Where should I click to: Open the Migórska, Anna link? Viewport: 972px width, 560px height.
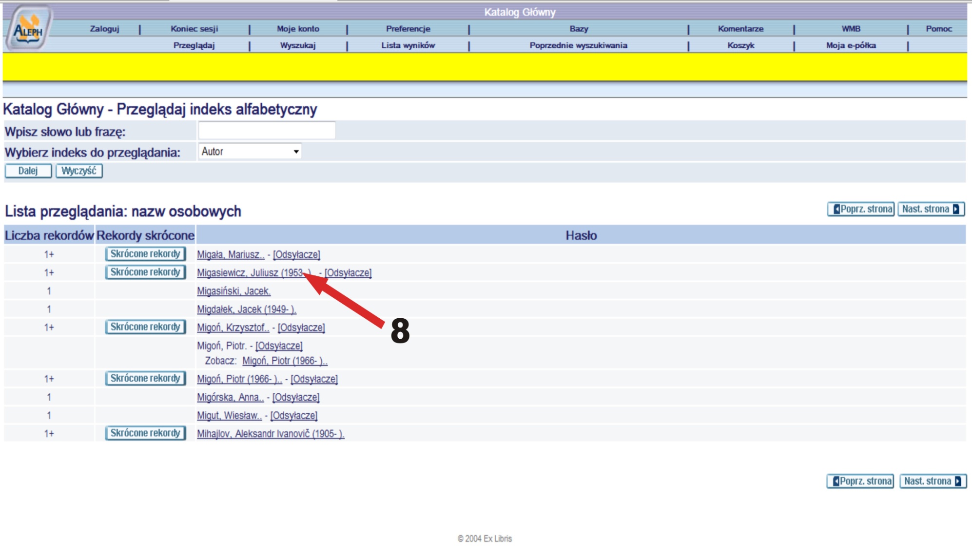[x=230, y=398]
